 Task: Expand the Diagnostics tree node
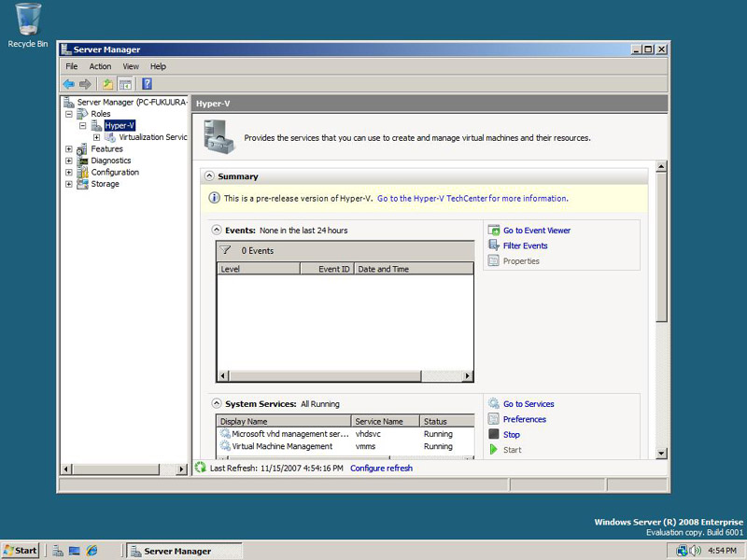[69, 161]
